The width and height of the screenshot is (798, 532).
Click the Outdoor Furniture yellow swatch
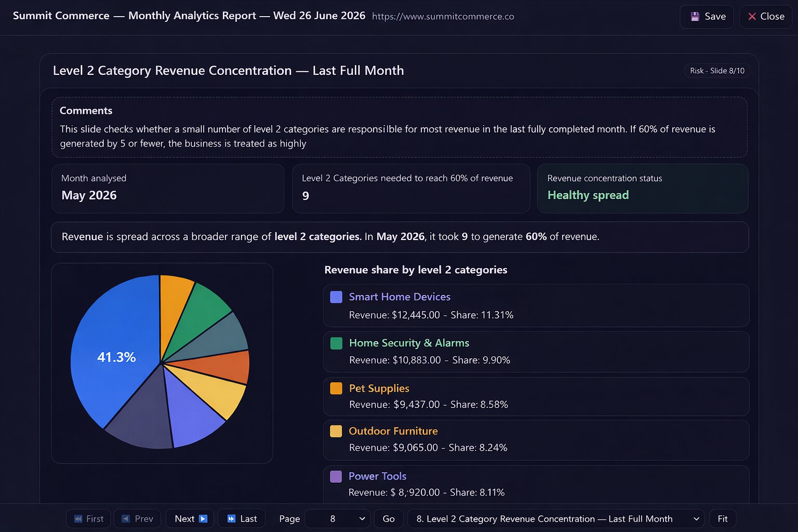tap(336, 431)
